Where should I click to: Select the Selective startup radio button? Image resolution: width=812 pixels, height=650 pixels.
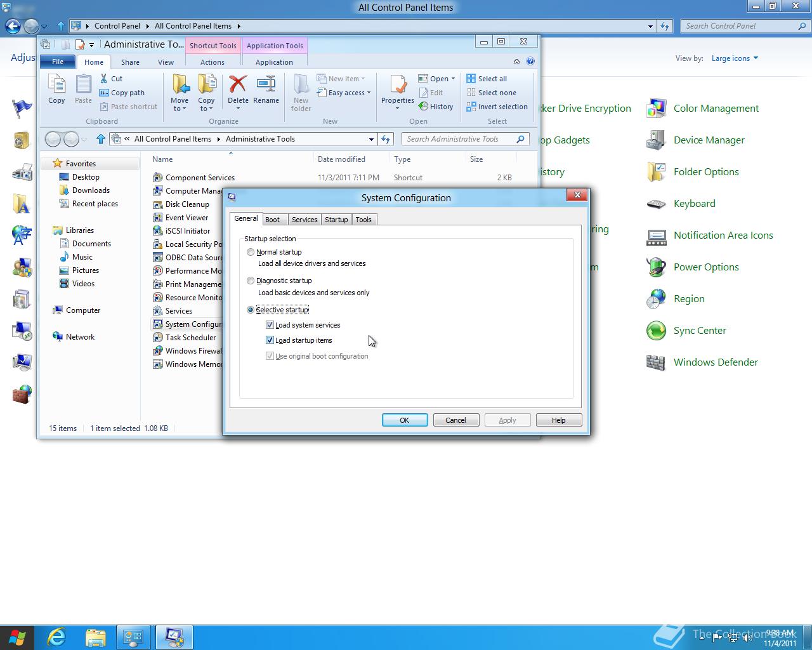[x=251, y=310]
